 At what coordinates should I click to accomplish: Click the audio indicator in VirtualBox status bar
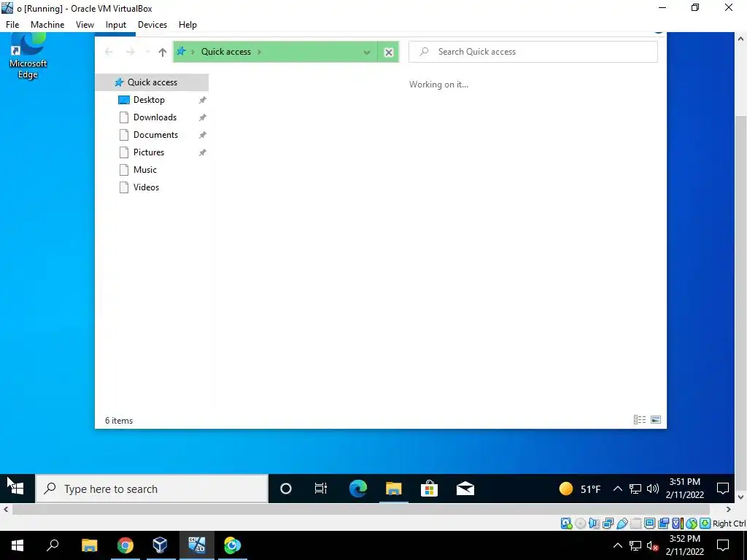click(x=594, y=524)
